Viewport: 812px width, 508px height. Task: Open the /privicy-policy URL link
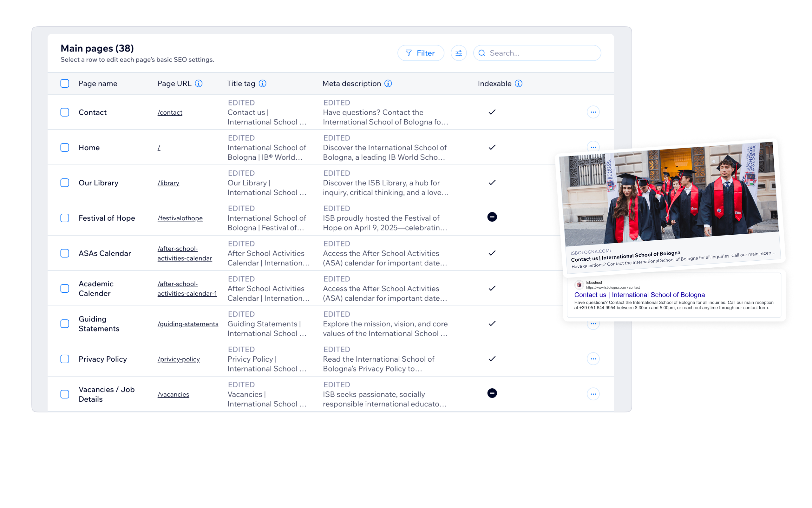(179, 359)
